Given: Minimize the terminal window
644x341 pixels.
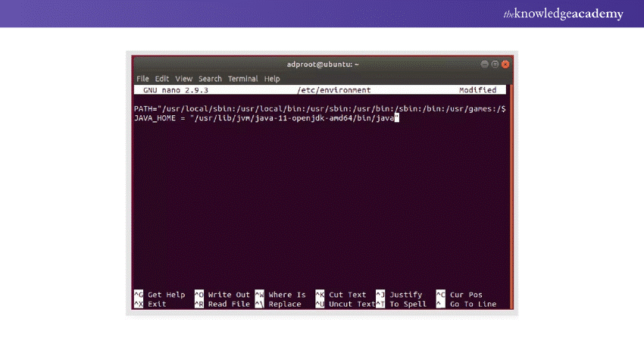Looking at the screenshot, I should click(x=483, y=64).
